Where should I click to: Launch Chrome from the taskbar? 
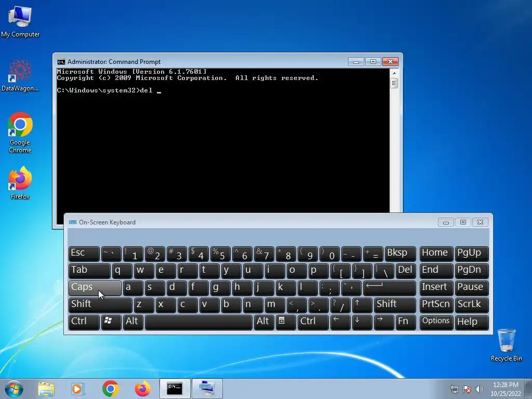coord(110,389)
